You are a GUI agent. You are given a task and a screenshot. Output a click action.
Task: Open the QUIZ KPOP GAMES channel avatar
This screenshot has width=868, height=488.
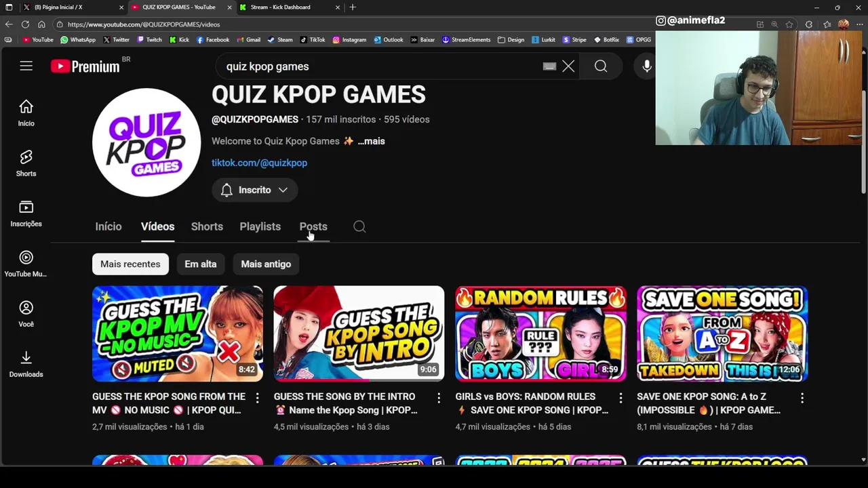pos(146,142)
